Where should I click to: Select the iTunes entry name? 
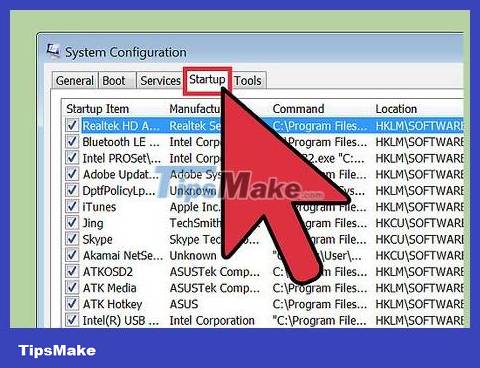[x=99, y=207]
